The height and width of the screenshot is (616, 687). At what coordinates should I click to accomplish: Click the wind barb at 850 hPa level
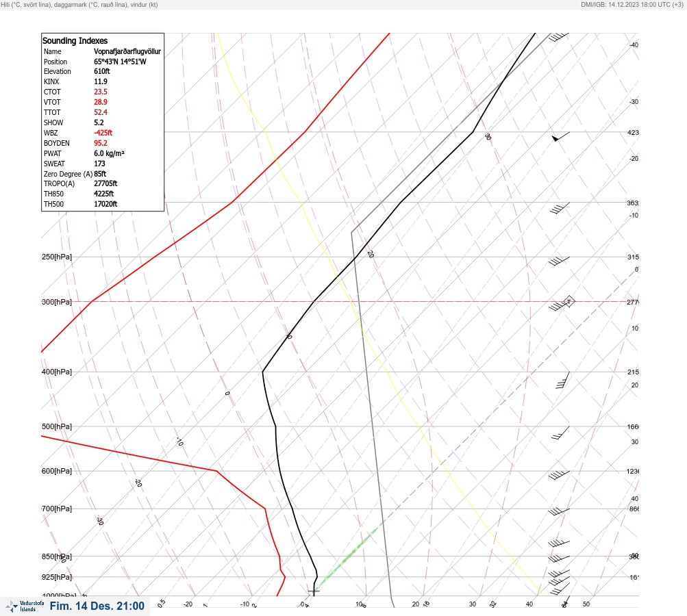coord(559,559)
